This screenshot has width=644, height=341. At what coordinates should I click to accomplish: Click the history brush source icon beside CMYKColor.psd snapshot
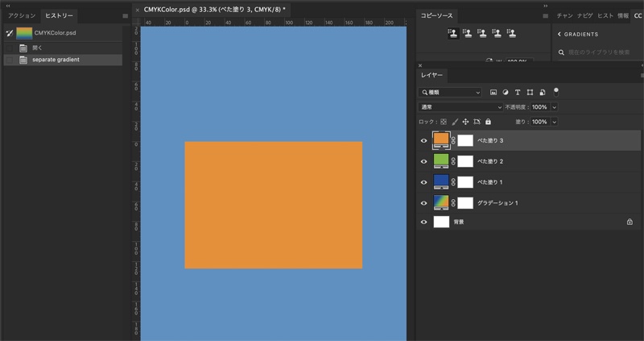pos(10,33)
